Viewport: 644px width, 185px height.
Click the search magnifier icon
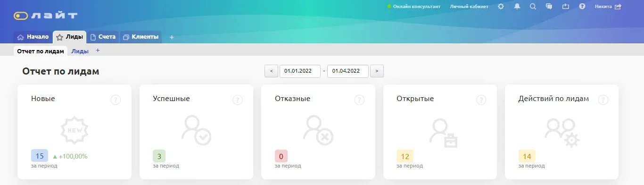(x=533, y=7)
